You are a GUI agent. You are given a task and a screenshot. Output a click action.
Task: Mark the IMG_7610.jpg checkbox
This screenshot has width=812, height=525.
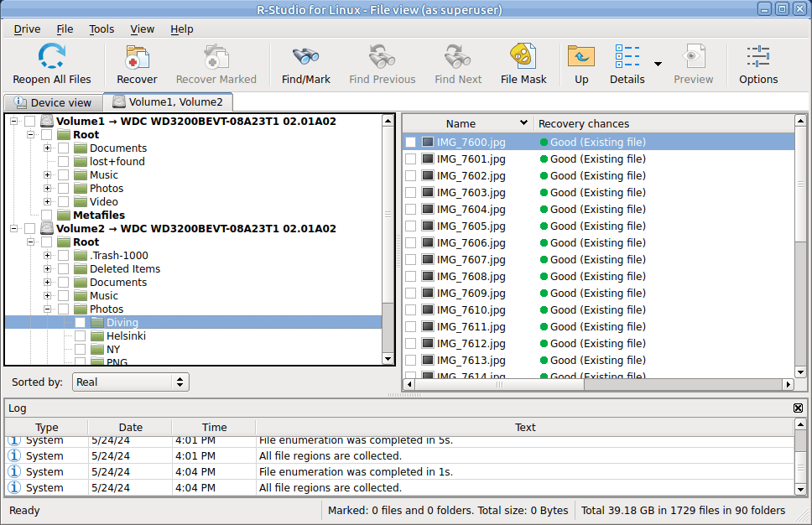pyautogui.click(x=411, y=309)
